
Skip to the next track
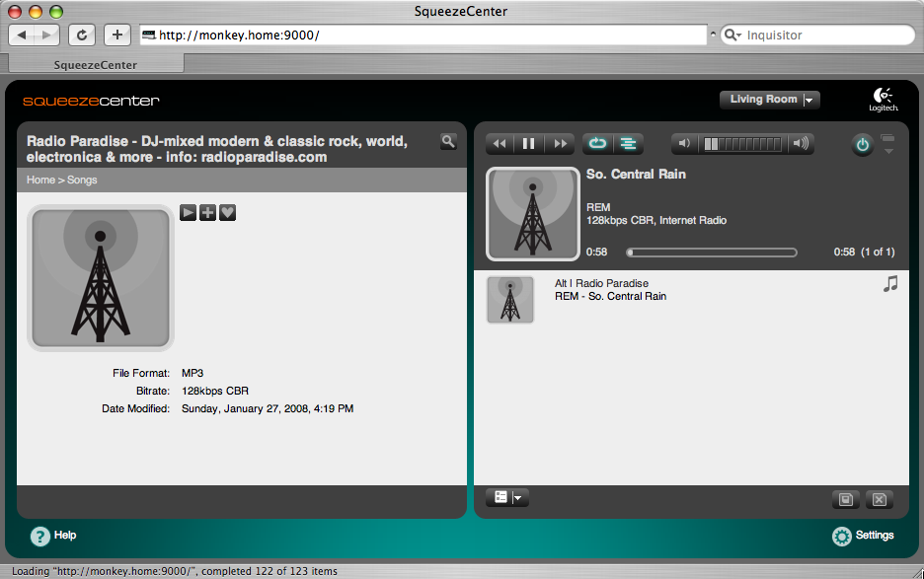pos(560,144)
